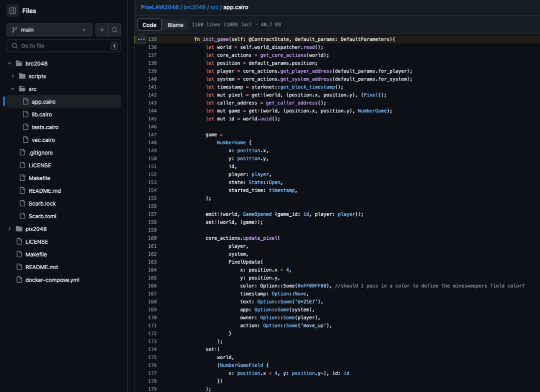Collapse the brc2048 folder
This screenshot has width=540, height=392.
point(9,63)
